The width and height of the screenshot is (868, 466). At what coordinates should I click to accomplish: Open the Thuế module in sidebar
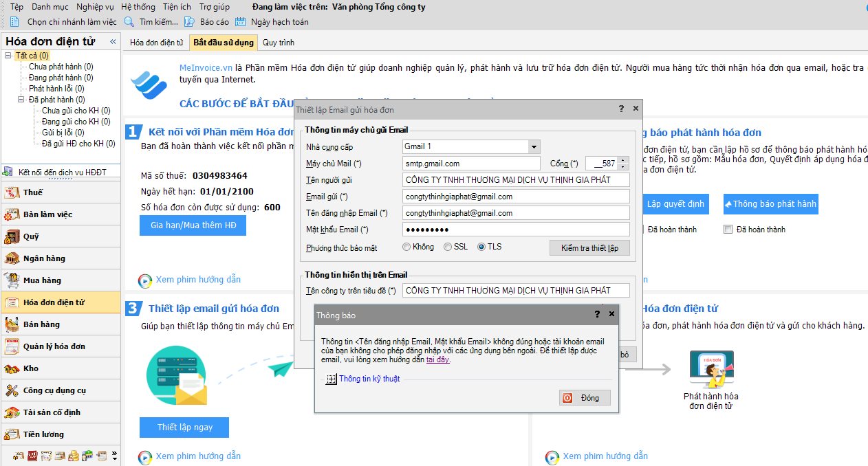(x=61, y=192)
